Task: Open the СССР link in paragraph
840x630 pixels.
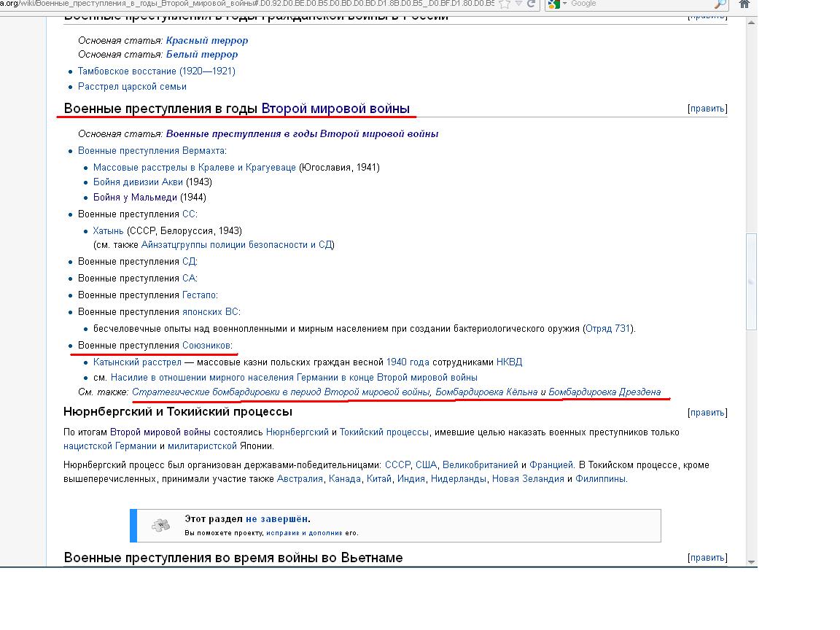Action: pyautogui.click(x=397, y=464)
